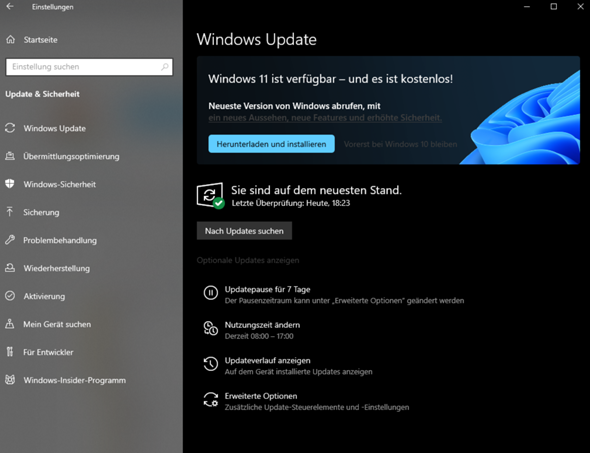Image resolution: width=590 pixels, height=453 pixels.
Task: Minimize the Einstellungen window
Action: point(527,6)
